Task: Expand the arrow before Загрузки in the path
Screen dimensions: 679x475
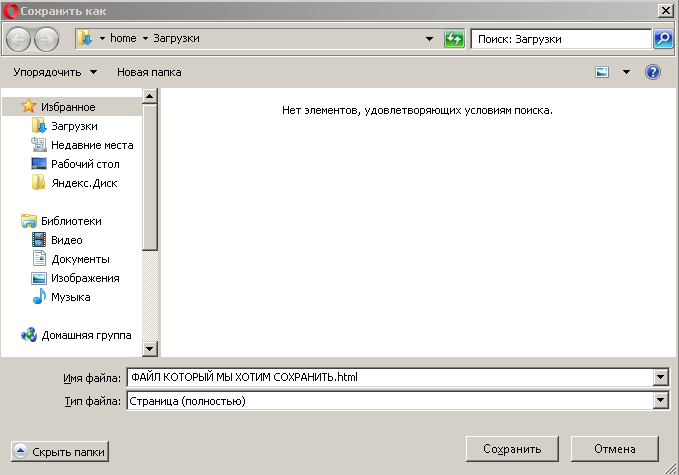Action: coord(146,39)
